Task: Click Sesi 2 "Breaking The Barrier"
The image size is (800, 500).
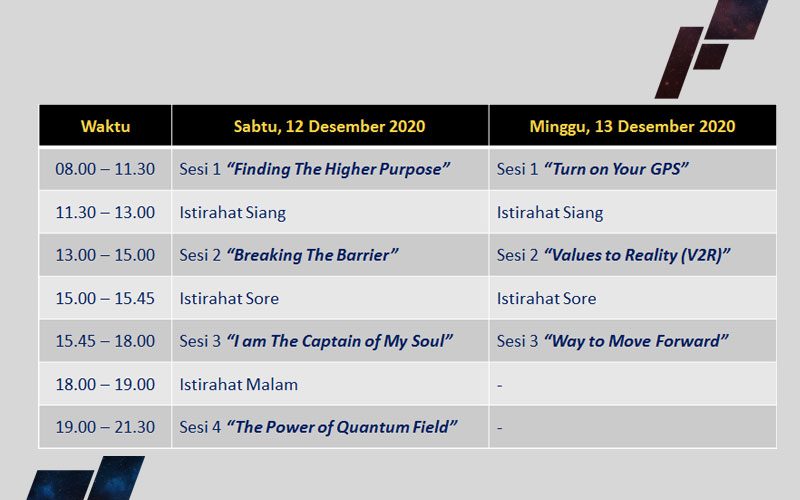Action: click(x=289, y=255)
